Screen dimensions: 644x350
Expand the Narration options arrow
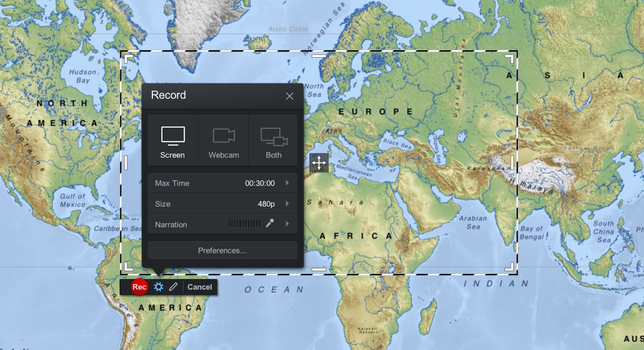coord(287,224)
